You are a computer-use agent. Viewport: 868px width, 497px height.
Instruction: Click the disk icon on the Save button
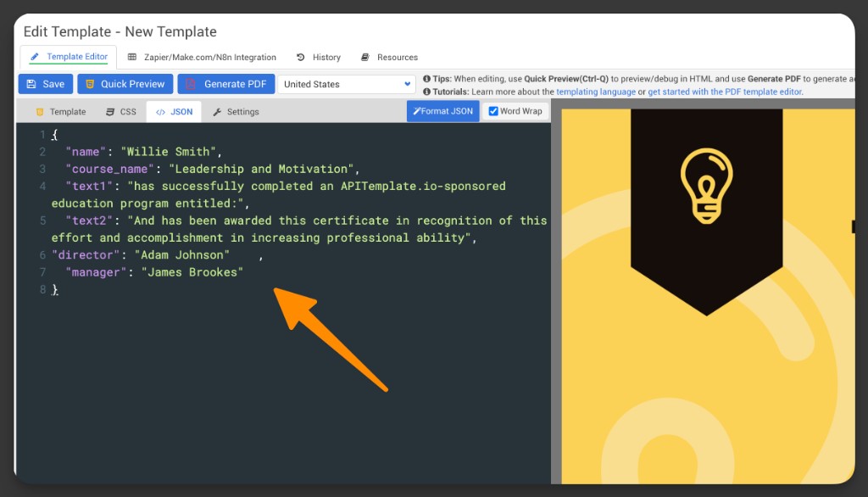click(x=31, y=84)
